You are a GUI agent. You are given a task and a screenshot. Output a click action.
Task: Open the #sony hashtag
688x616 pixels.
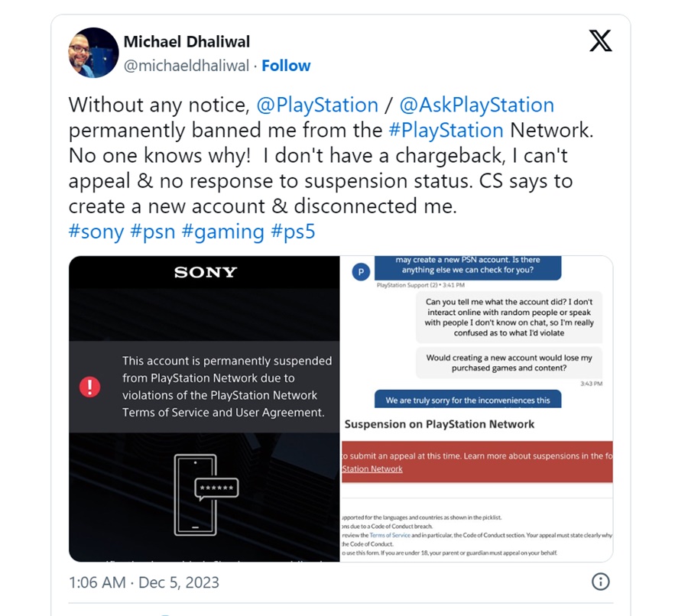[96, 232]
